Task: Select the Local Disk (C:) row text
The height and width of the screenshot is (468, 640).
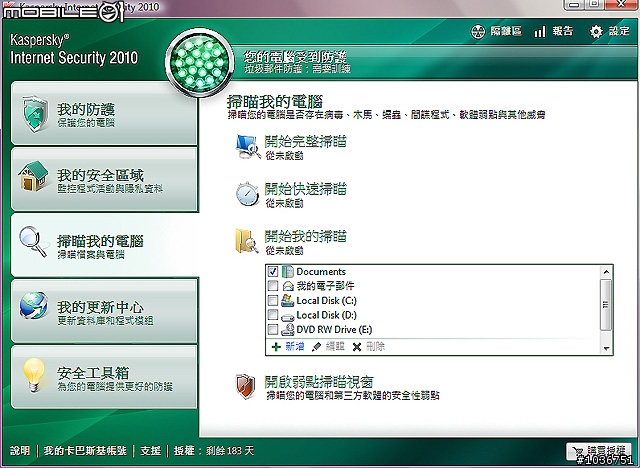Action: [x=327, y=301]
